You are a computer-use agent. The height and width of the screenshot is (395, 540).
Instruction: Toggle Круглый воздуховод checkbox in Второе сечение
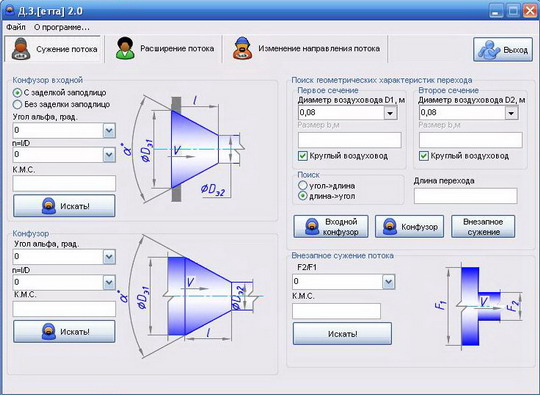coord(423,156)
